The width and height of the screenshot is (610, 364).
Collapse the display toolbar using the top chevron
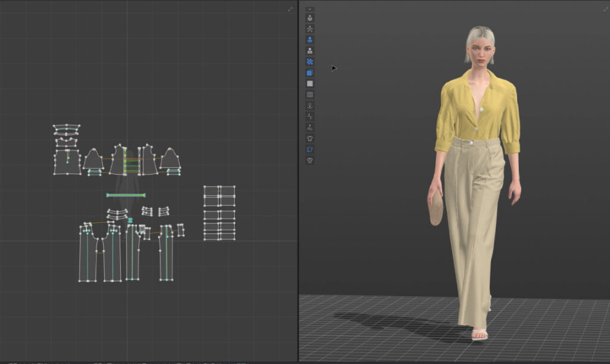(309, 9)
